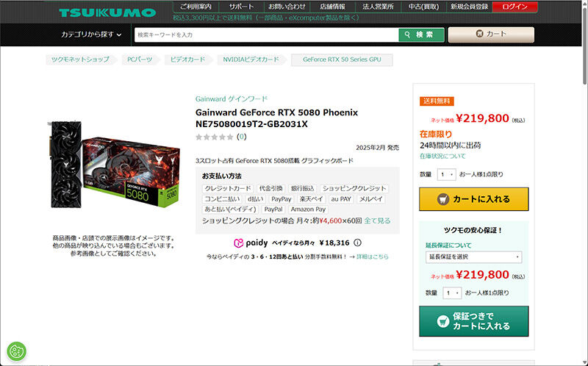588x366 pixels.
Task: Open サポート menu item
Action: tap(241, 7)
